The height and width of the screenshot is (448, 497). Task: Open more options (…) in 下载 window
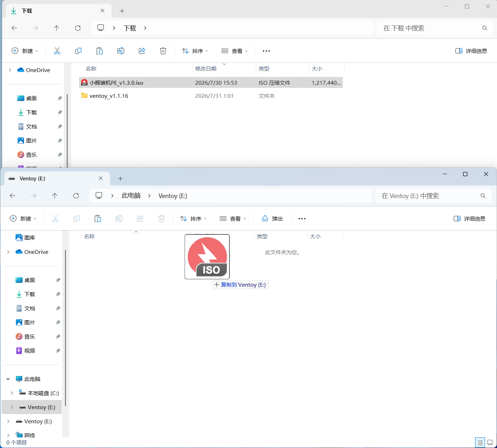(x=266, y=51)
